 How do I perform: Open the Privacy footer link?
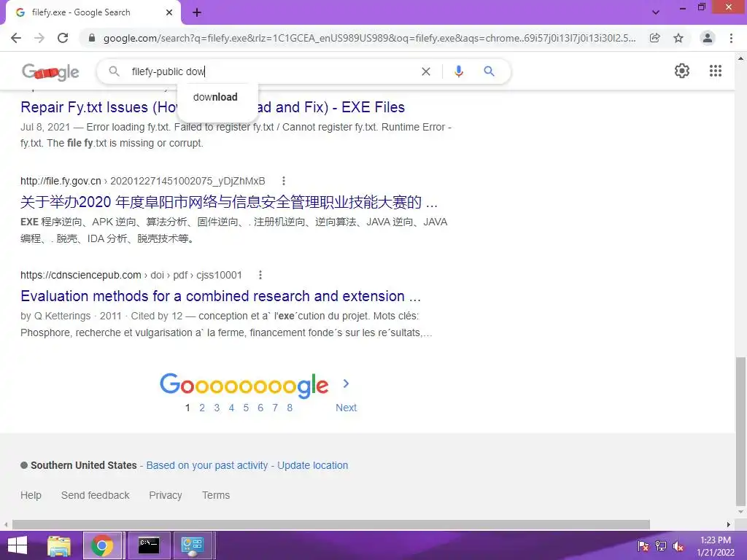click(166, 495)
